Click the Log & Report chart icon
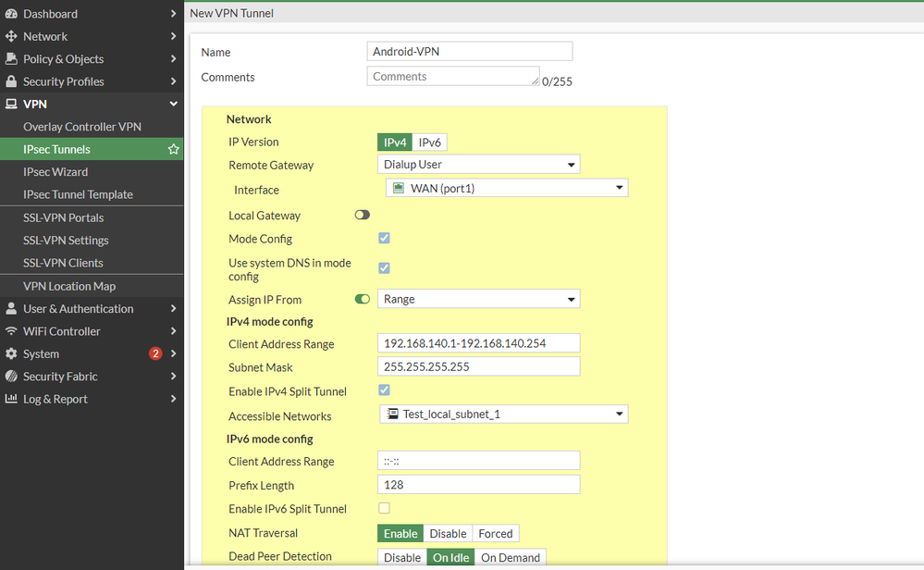 [11, 399]
